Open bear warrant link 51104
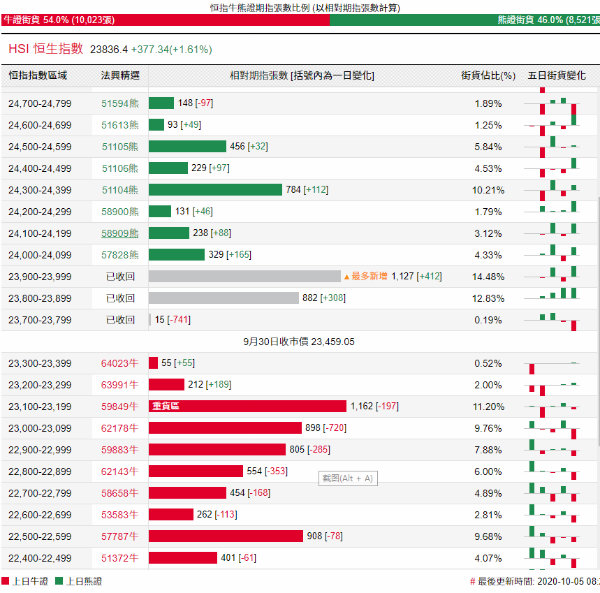The image size is (600, 593). [120, 190]
